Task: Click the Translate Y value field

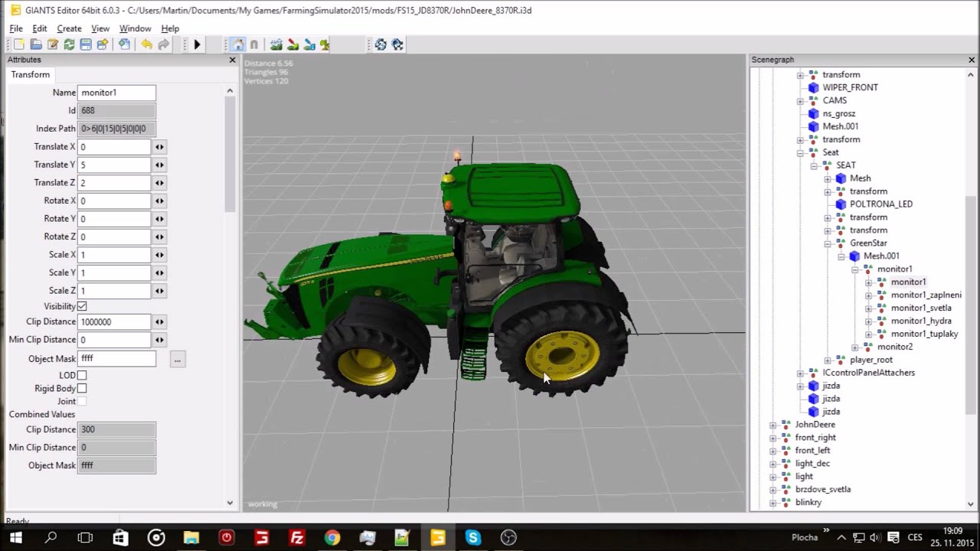Action: point(114,165)
